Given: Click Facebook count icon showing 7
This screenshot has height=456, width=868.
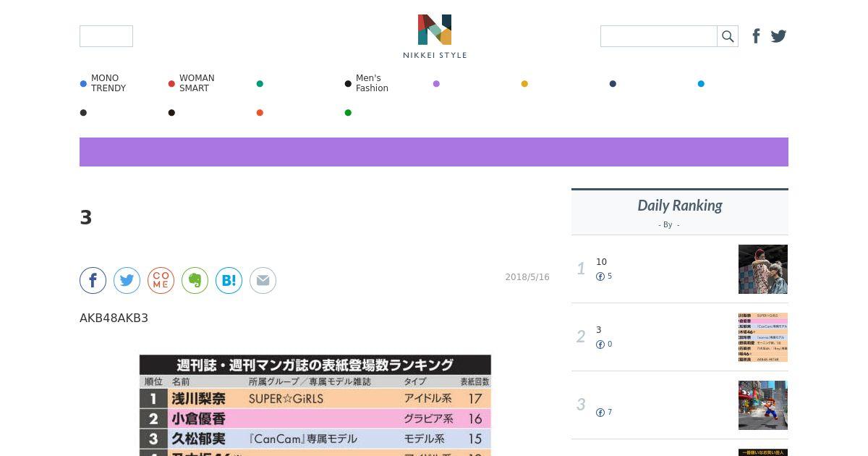Looking at the screenshot, I should (x=600, y=413).
